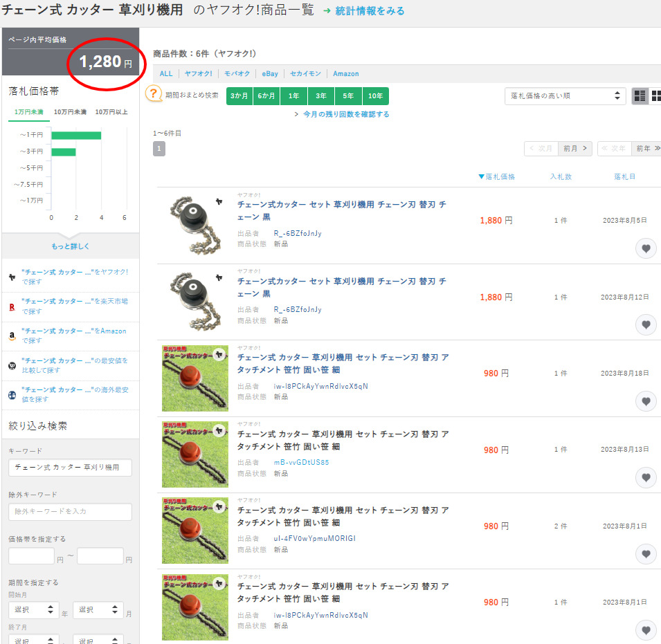This screenshot has height=644, width=661.
Task: Select the 3か月 period search button
Action: click(x=239, y=96)
